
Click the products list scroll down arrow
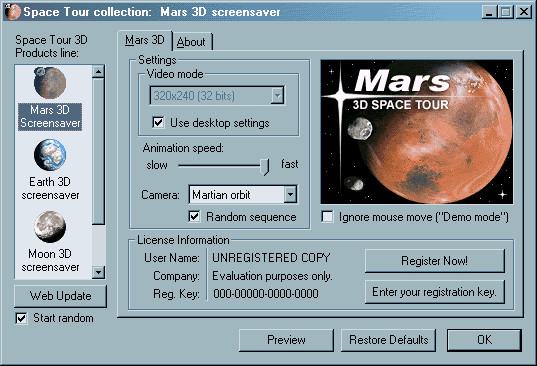98,273
